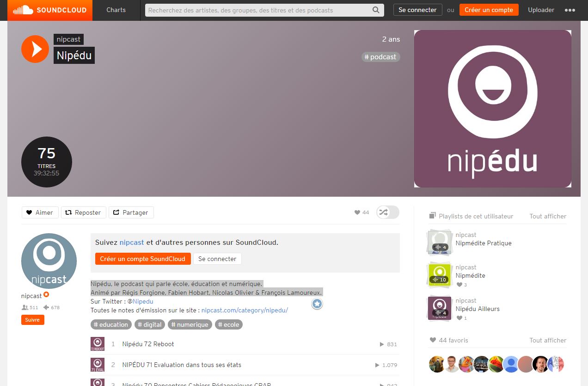Open the Nipédu Ailleurs playlist thumbnail
Image resolution: width=588 pixels, height=386 pixels.
pos(439,308)
